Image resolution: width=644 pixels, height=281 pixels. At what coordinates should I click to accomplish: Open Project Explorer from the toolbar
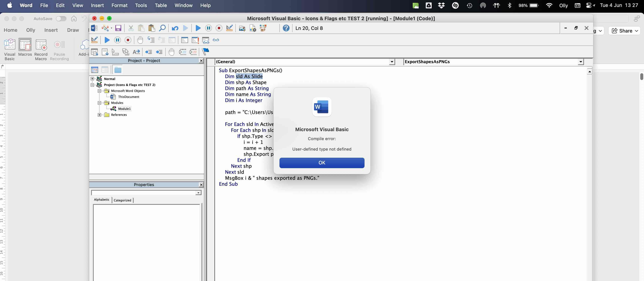(242, 28)
